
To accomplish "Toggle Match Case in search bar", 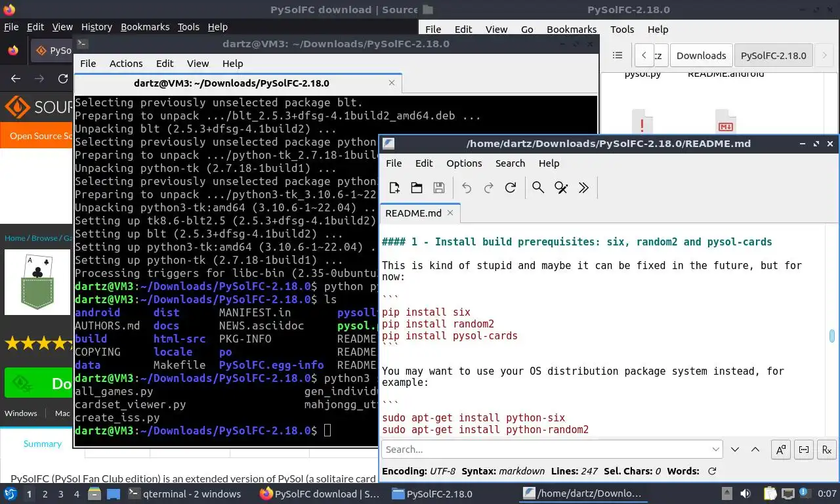I will [x=781, y=450].
